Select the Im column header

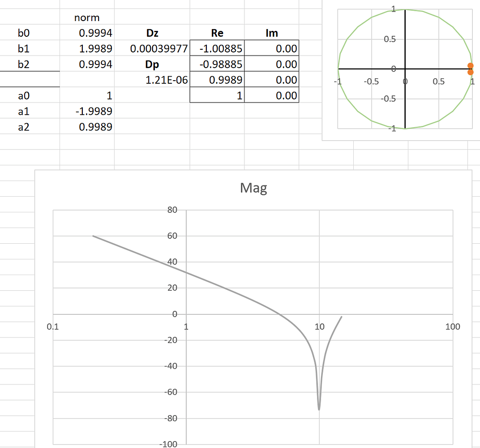click(x=271, y=33)
